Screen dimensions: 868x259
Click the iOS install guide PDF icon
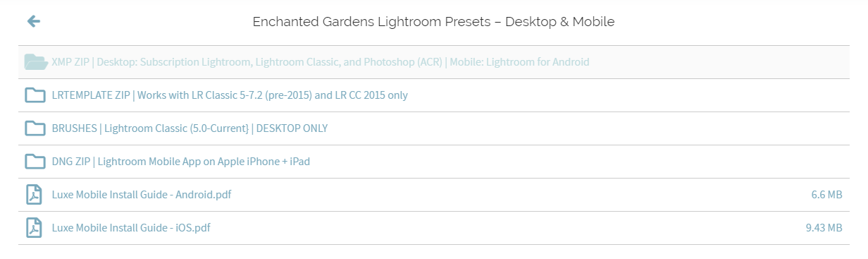(x=34, y=227)
